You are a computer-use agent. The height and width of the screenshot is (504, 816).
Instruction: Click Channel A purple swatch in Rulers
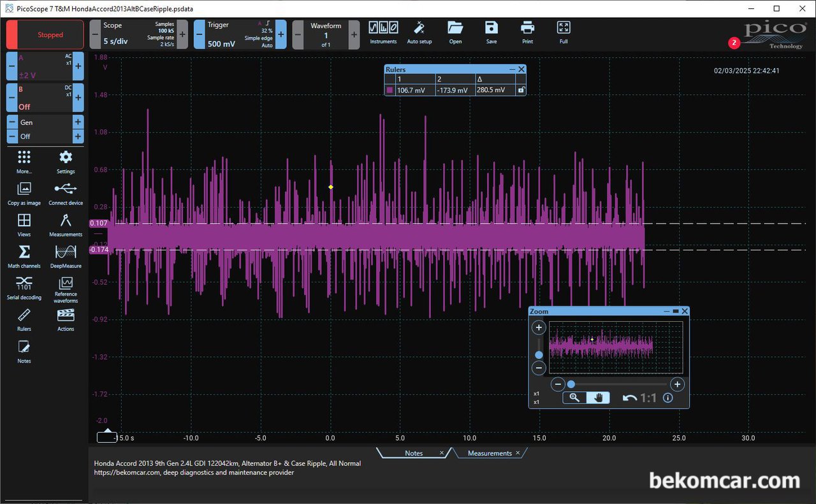(x=390, y=90)
